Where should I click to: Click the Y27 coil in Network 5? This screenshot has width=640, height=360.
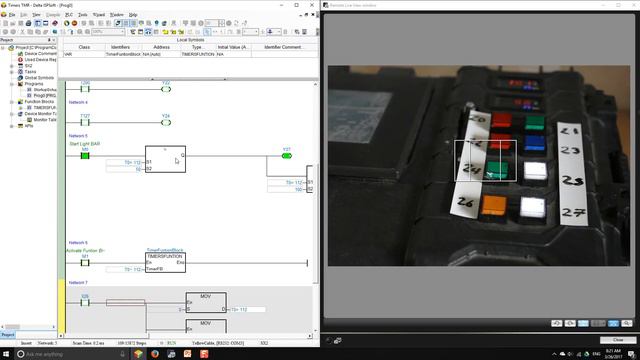point(287,156)
